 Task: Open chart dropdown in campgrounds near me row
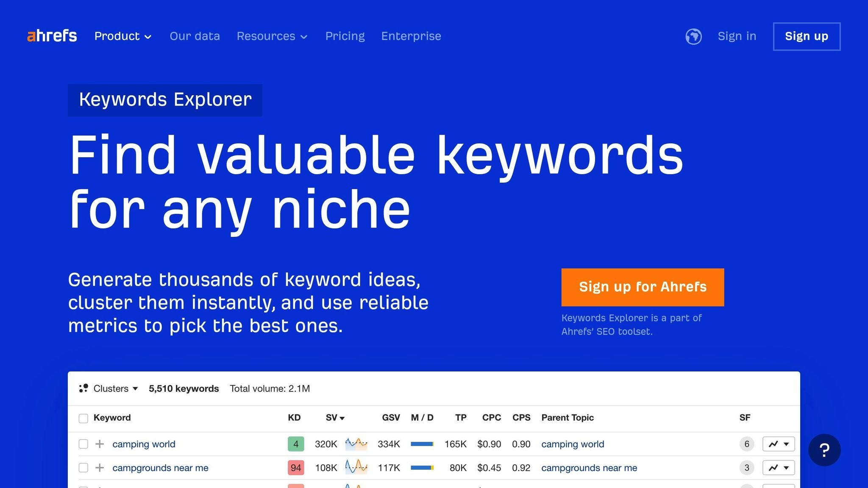779,468
